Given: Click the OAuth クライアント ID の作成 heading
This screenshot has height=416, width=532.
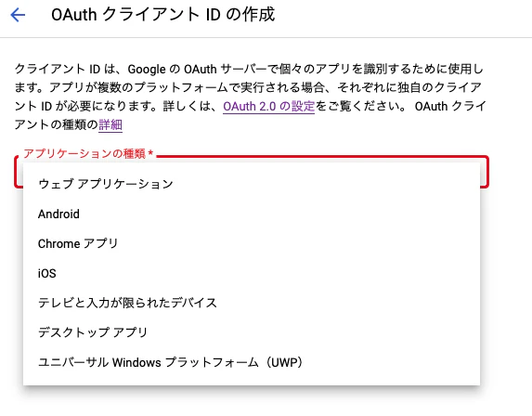Looking at the screenshot, I should pyautogui.click(x=162, y=15).
